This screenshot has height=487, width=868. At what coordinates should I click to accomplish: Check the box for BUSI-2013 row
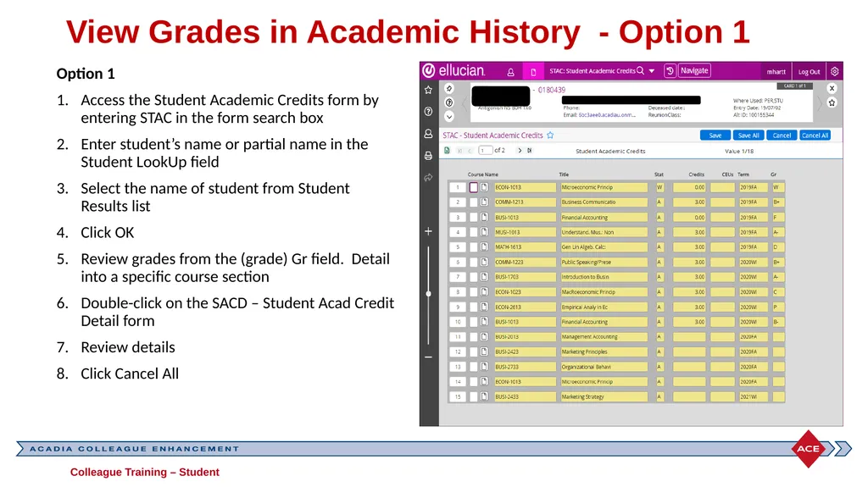[x=473, y=337]
